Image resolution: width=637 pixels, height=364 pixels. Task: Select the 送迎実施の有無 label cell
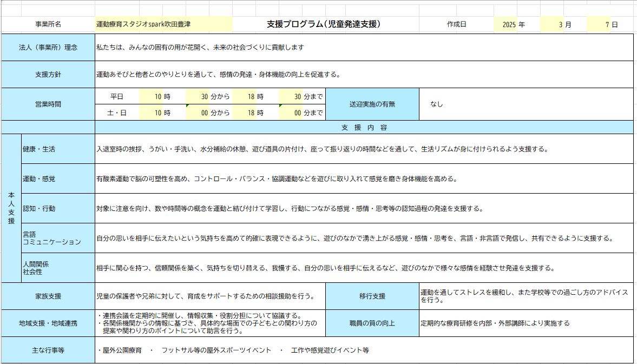tap(372, 104)
